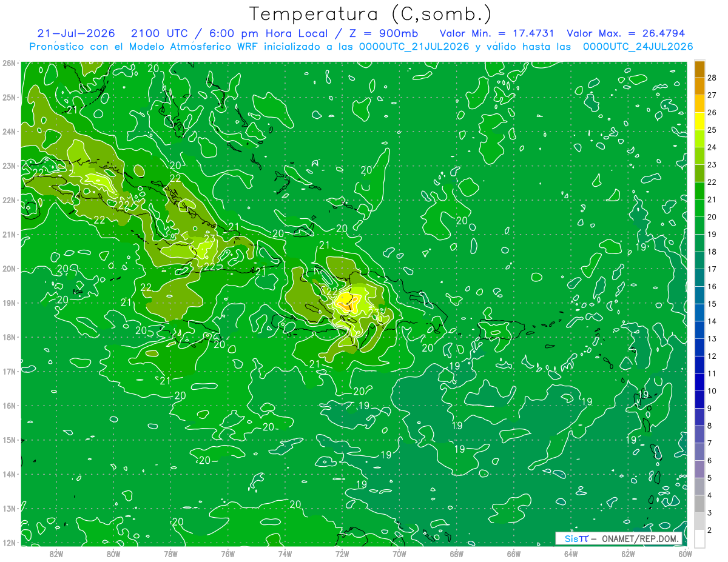The height and width of the screenshot is (562, 728).
Task: Click latitude axis label "13N"
Action: (8, 508)
